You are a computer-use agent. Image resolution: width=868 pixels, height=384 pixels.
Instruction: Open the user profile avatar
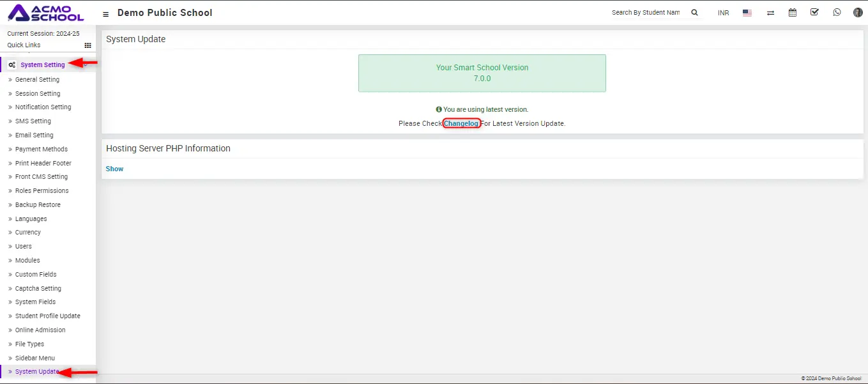[858, 13]
